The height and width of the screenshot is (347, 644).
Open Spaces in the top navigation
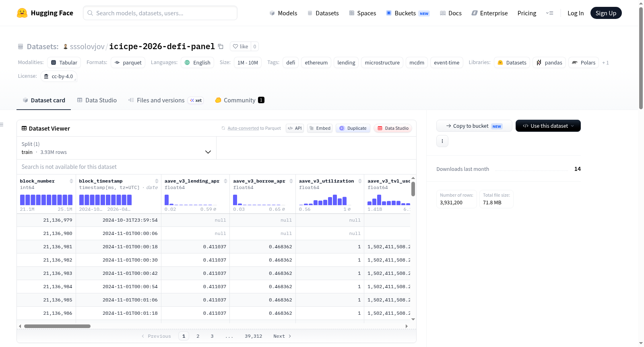362,13
